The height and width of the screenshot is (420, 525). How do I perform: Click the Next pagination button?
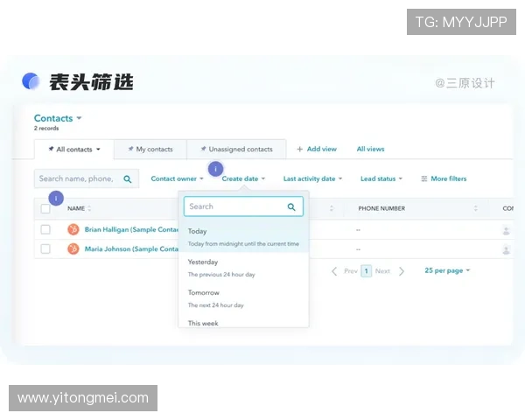[382, 271]
